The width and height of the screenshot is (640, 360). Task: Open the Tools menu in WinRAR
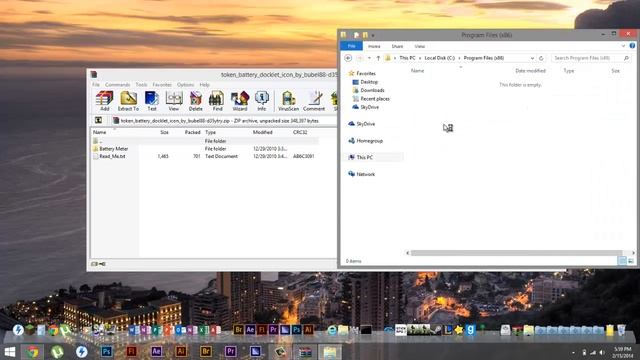141,84
